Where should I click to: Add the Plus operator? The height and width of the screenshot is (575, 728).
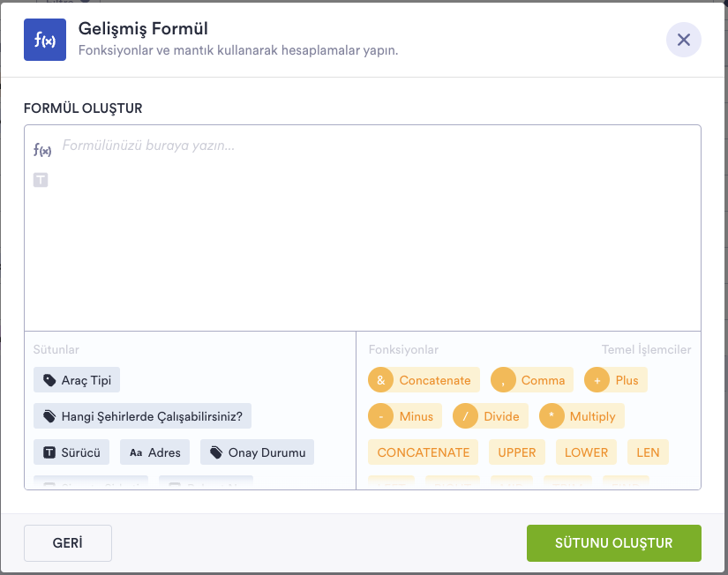(616, 380)
